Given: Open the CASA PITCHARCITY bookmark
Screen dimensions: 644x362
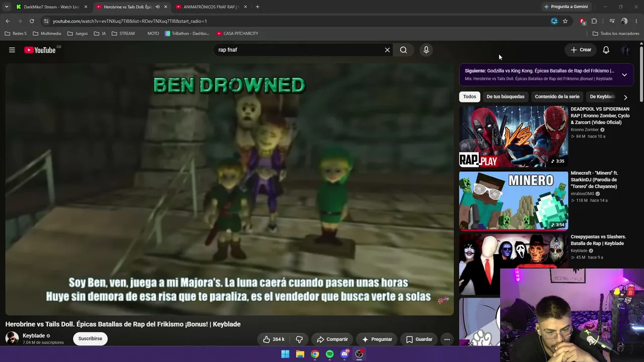Looking at the screenshot, I should [x=237, y=34].
